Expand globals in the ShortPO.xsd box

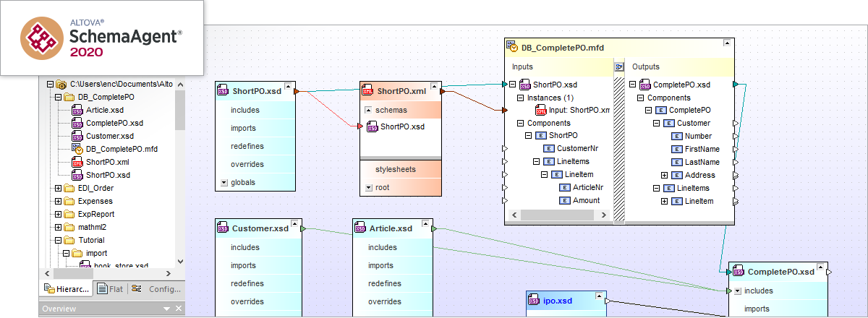[224, 183]
